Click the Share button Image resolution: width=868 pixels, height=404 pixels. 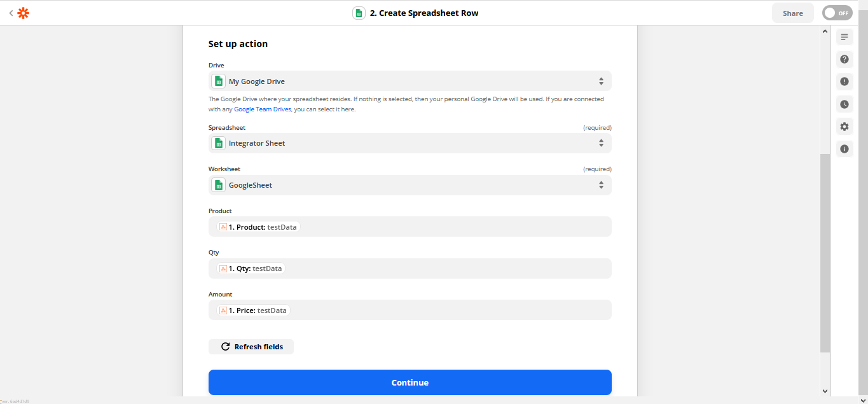pos(792,13)
